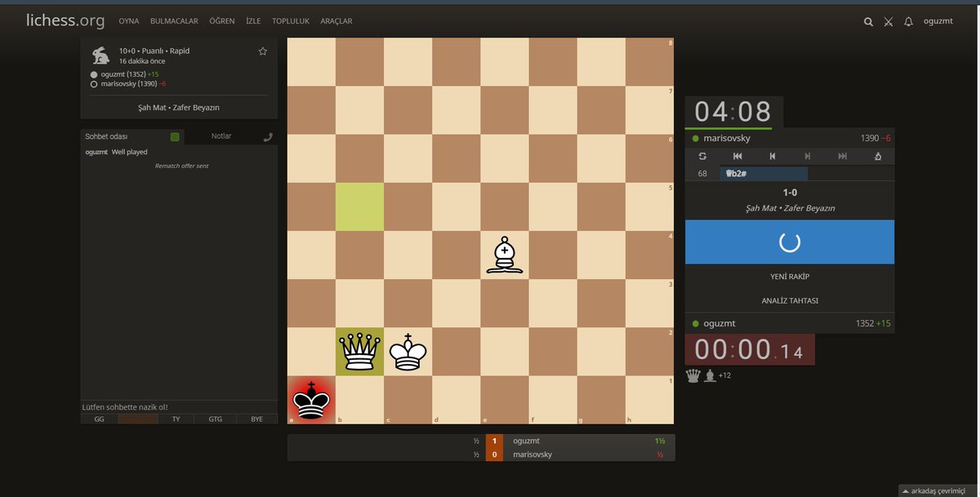The width and height of the screenshot is (980, 497).
Task: Go back one move
Action: [x=773, y=156]
